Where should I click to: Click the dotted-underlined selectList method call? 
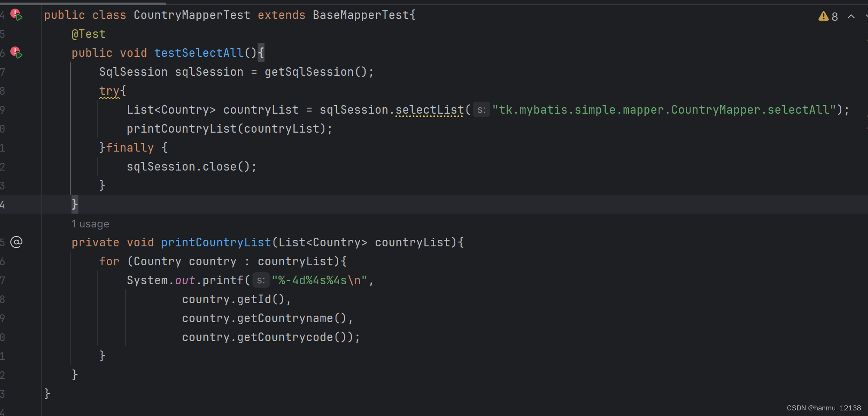pos(429,110)
